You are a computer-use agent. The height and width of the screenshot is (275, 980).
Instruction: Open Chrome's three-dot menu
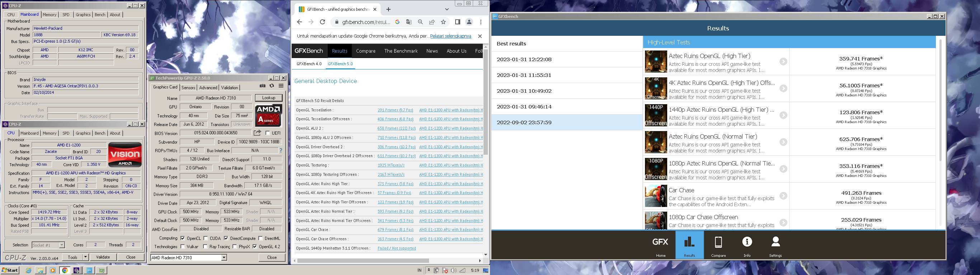coord(481,22)
